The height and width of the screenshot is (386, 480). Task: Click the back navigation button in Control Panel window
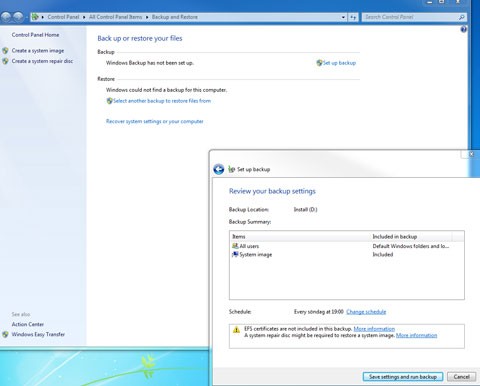[6, 17]
